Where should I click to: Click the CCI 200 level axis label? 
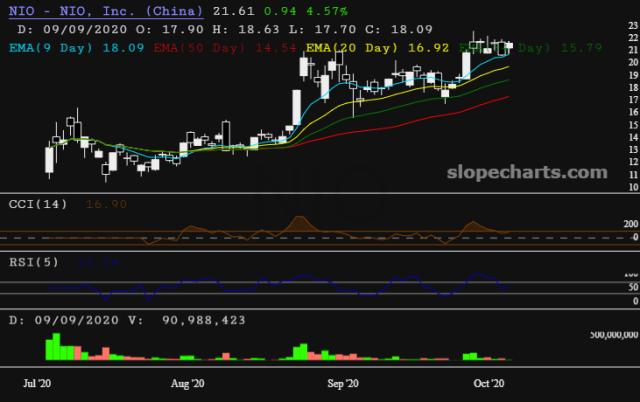tap(629, 224)
